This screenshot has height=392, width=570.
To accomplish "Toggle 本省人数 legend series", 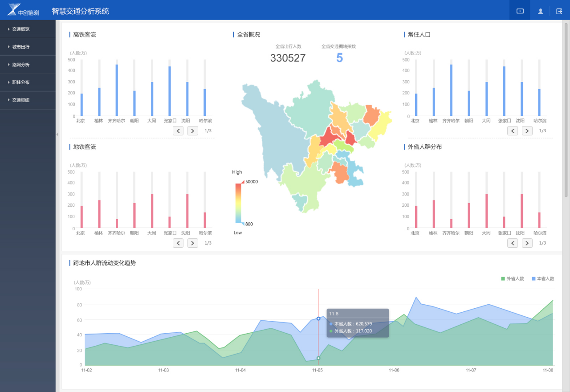I will tap(543, 279).
